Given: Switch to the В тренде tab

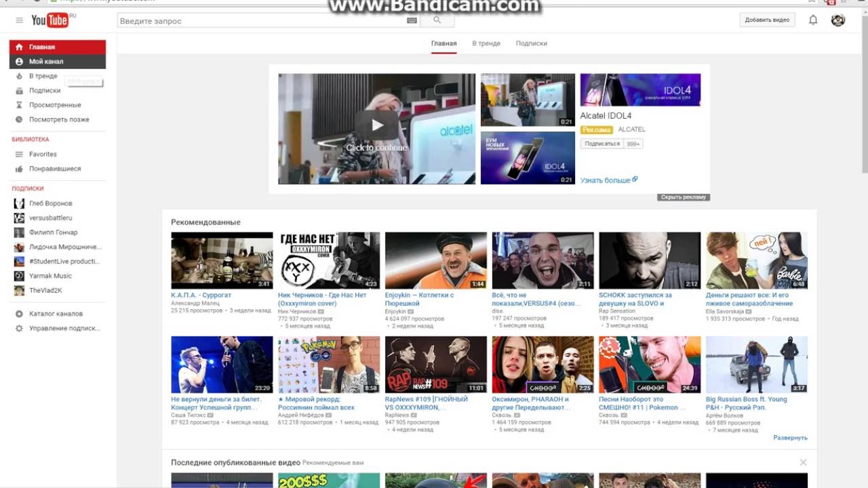Looking at the screenshot, I should (486, 43).
